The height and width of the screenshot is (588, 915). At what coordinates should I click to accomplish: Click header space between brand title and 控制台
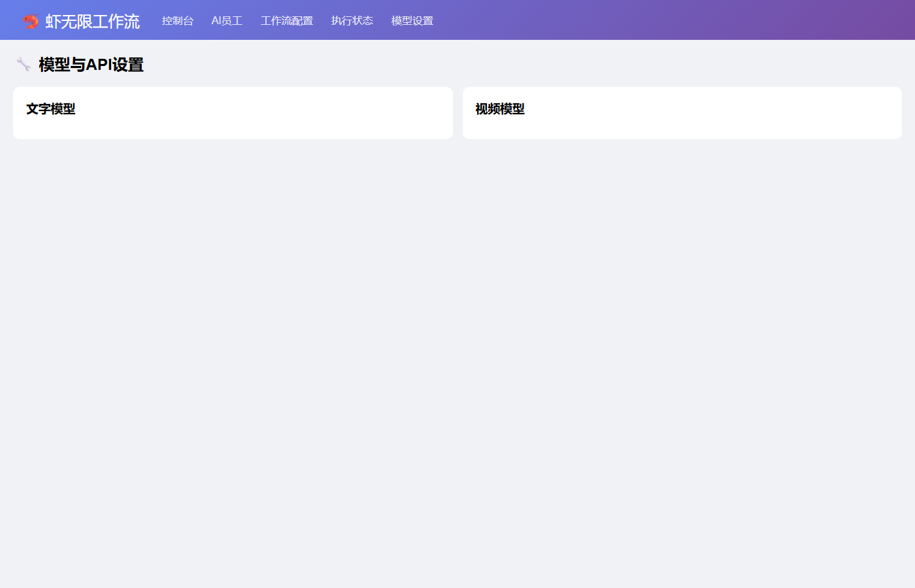coord(151,21)
